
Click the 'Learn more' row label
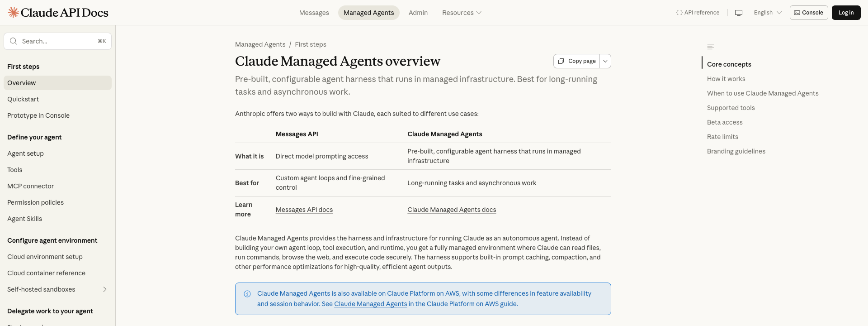point(244,210)
